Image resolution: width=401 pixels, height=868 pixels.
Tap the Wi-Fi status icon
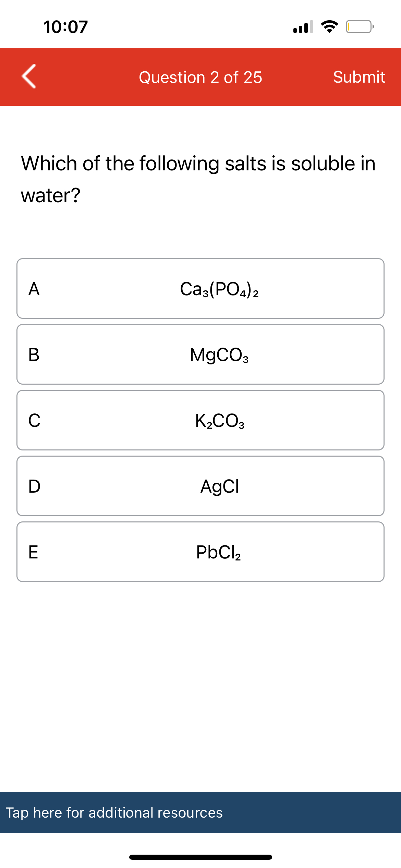pos(329,27)
